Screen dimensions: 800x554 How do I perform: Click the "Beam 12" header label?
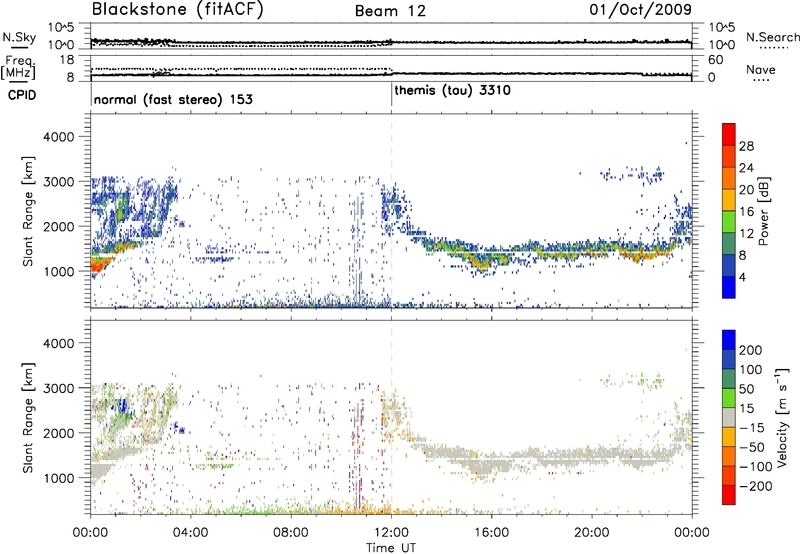click(390, 11)
